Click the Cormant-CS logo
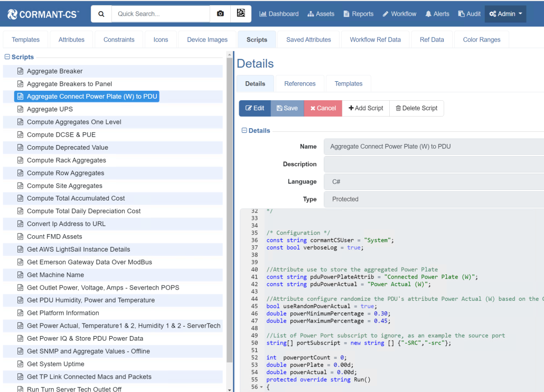This screenshot has width=544, height=392. point(43,14)
